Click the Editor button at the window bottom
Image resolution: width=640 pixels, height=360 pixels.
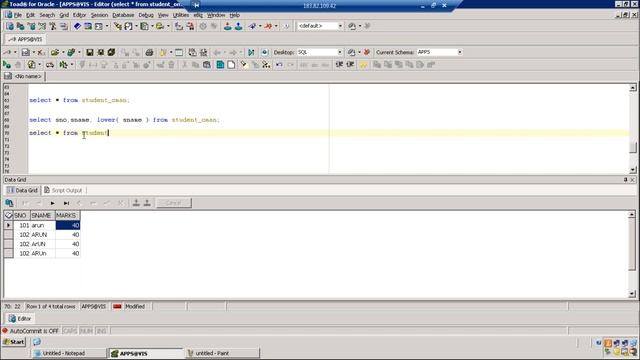[x=20, y=318]
